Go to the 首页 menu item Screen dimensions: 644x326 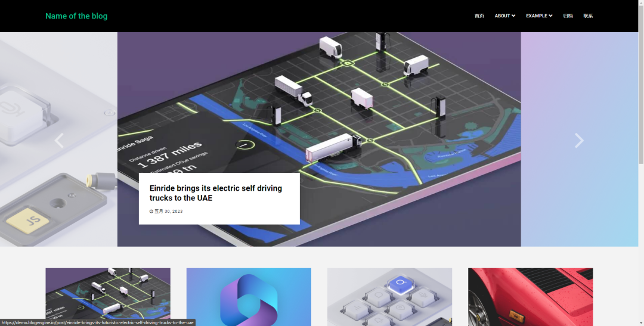click(x=479, y=15)
